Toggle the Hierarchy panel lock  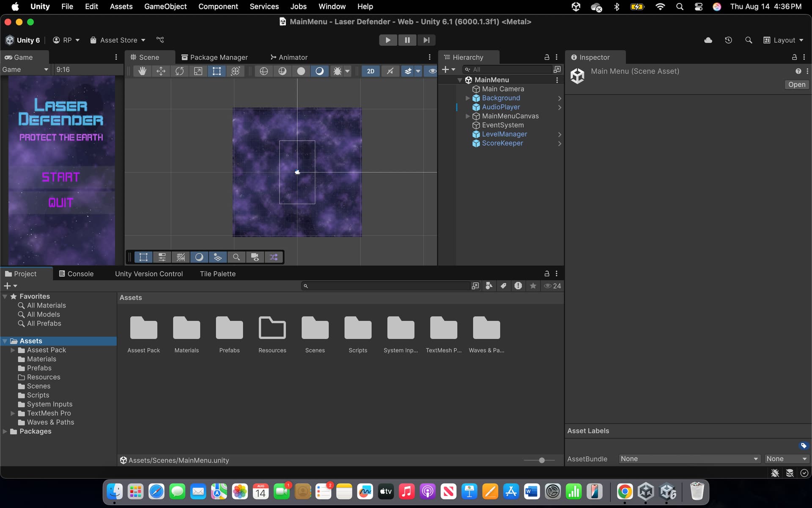tap(546, 57)
